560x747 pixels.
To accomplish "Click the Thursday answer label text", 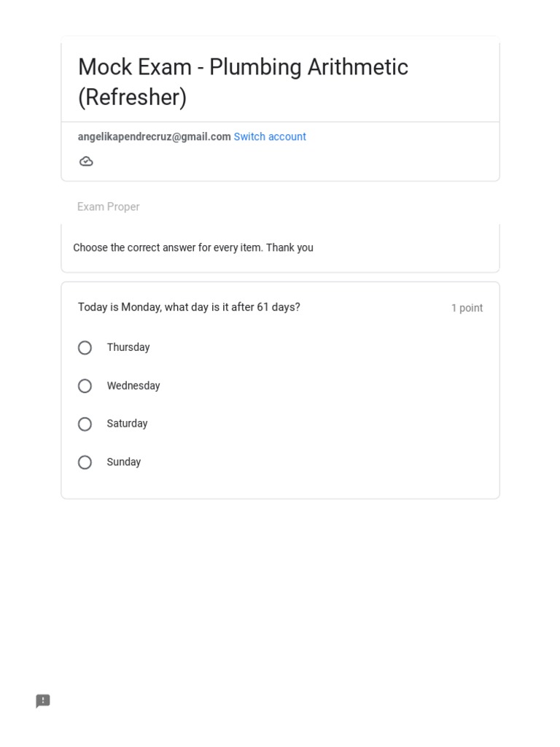I will pyautogui.click(x=128, y=347).
